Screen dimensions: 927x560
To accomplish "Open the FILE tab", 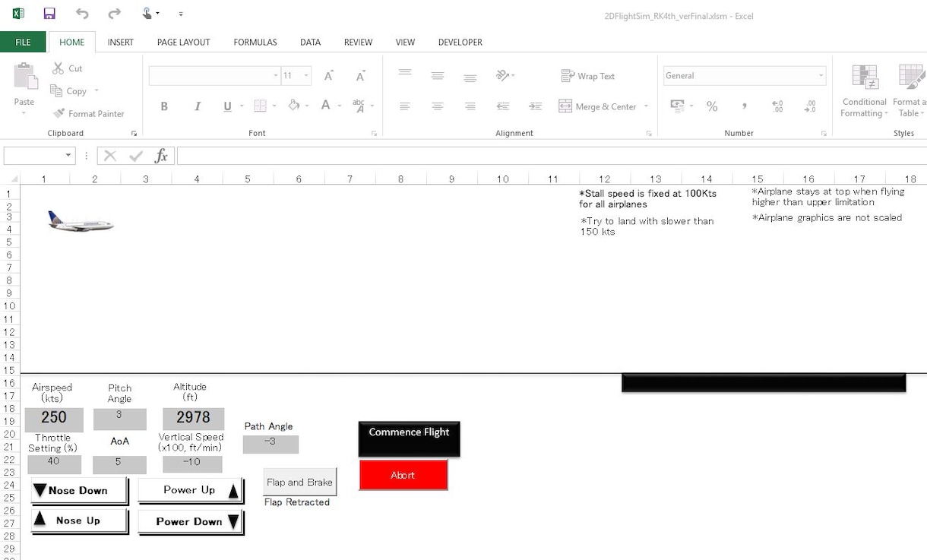I will 23,43.
